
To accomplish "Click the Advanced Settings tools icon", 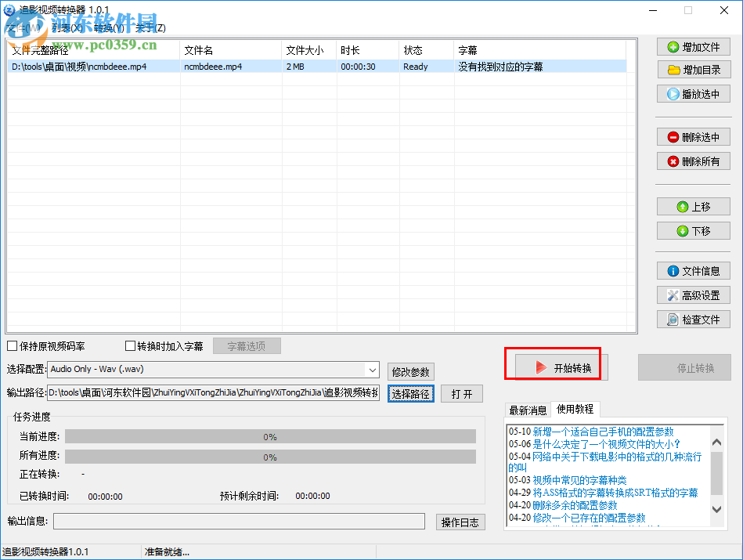I will [x=673, y=295].
